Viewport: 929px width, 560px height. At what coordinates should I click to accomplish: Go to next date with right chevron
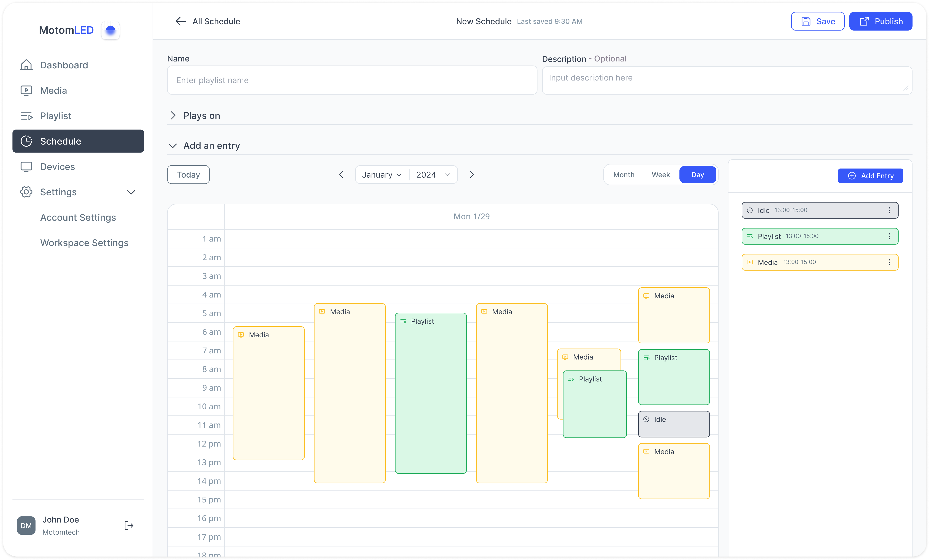point(472,175)
